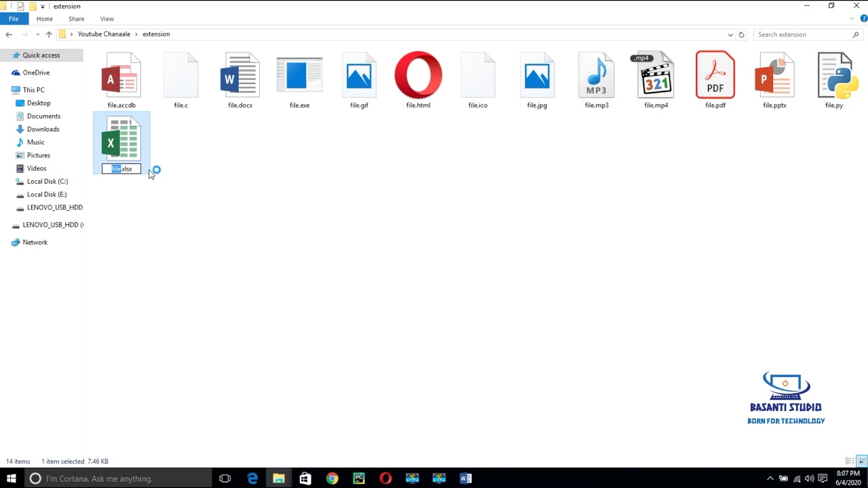Show hidden system tray icons

pos(770,479)
